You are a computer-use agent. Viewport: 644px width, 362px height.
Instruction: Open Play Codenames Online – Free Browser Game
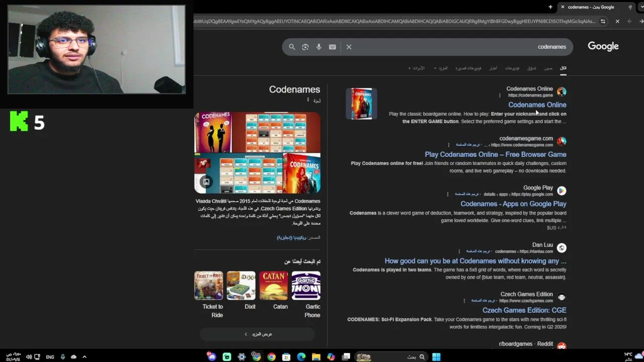[x=496, y=154]
